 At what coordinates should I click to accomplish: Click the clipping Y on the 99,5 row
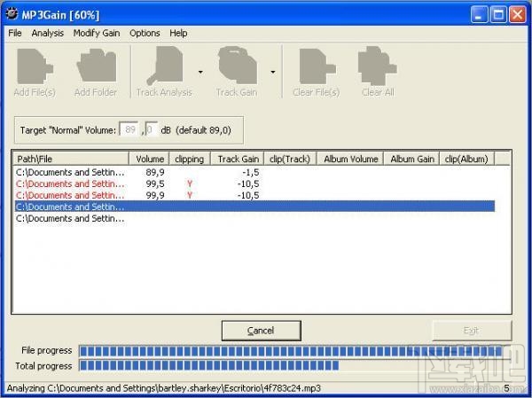190,183
